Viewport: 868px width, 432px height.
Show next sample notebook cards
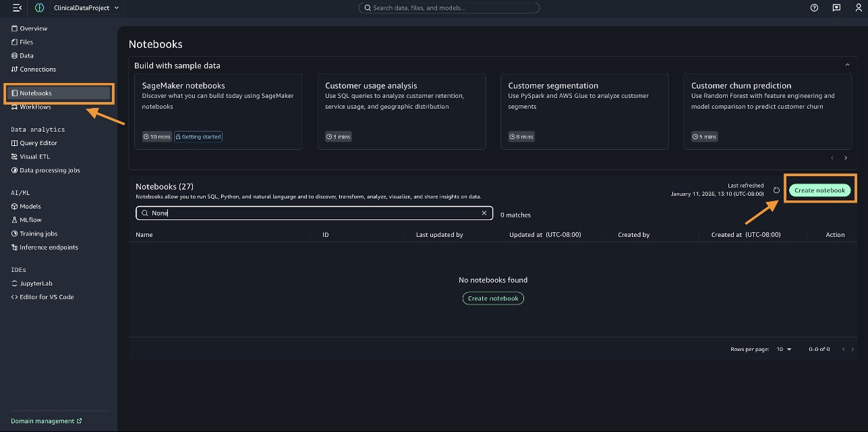coord(846,158)
